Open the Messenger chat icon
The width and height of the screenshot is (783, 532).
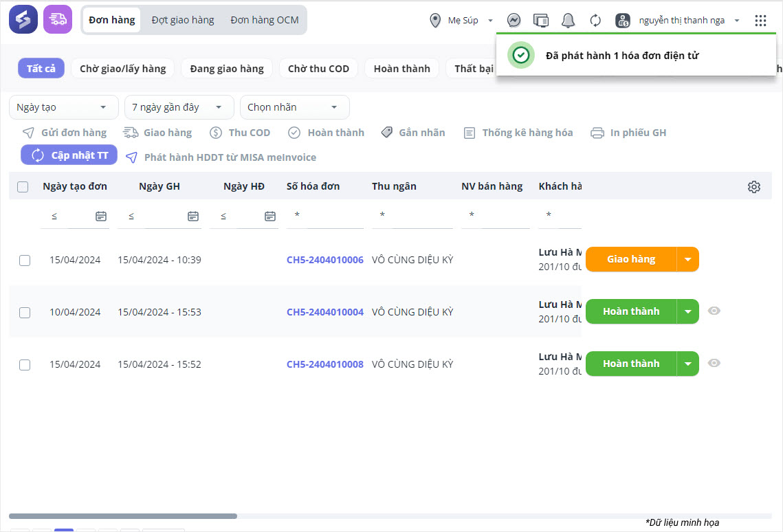pos(514,21)
